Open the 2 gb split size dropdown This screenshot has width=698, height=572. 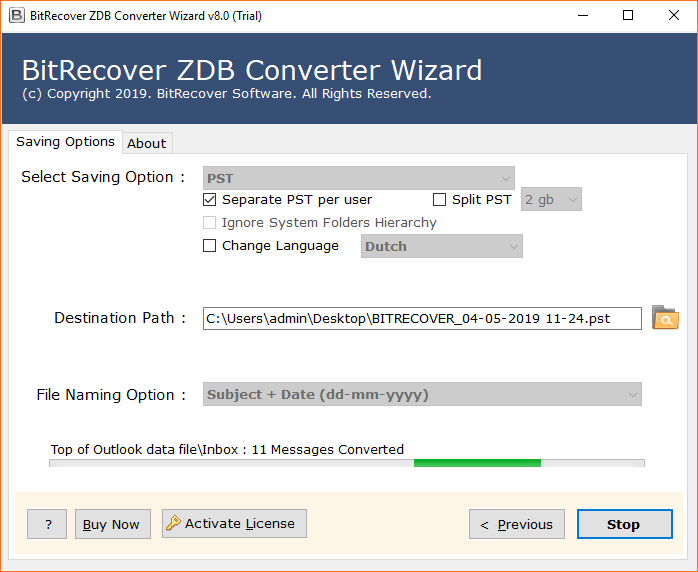coord(551,199)
